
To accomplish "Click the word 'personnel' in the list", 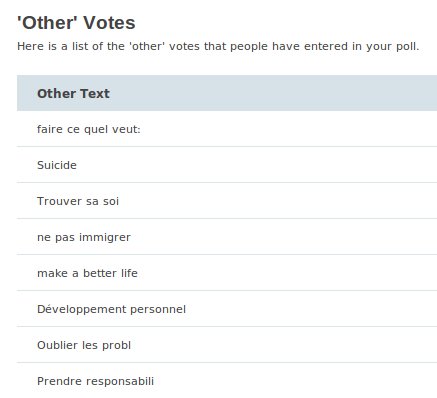I will [x=158, y=310].
